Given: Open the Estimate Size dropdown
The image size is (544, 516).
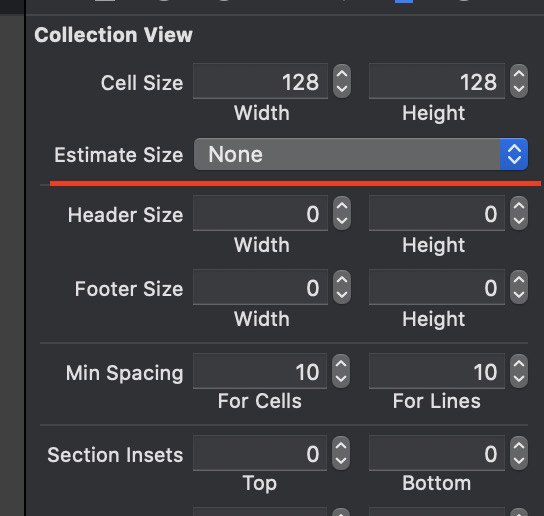Looking at the screenshot, I should click(x=361, y=154).
